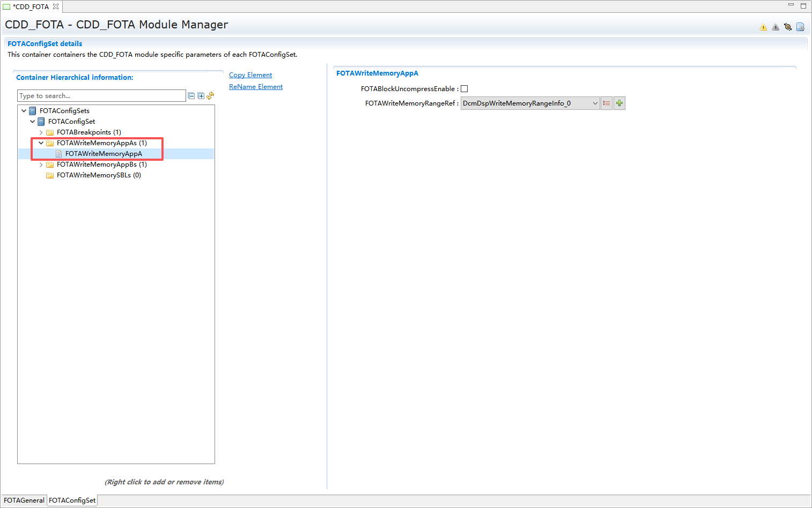Click the document with gear generate icon
Image resolution: width=812 pixels, height=508 pixels.
coord(800,27)
